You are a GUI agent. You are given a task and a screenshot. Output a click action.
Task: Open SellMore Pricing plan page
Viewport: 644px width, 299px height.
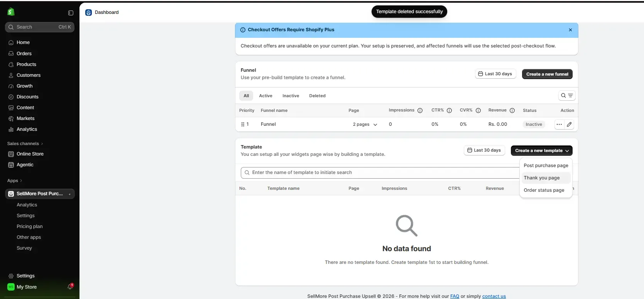pos(30,226)
